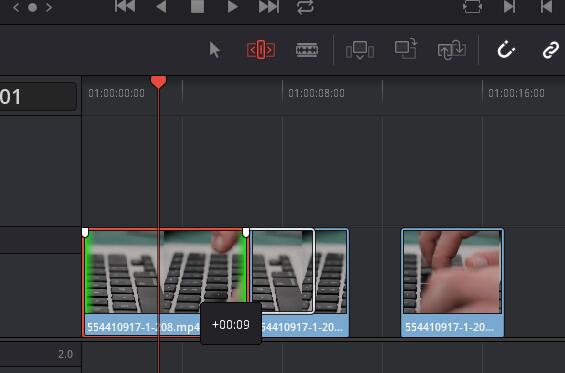The image size is (565, 373).
Task: Click the track name field showing 01
Action: pyautogui.click(x=38, y=97)
